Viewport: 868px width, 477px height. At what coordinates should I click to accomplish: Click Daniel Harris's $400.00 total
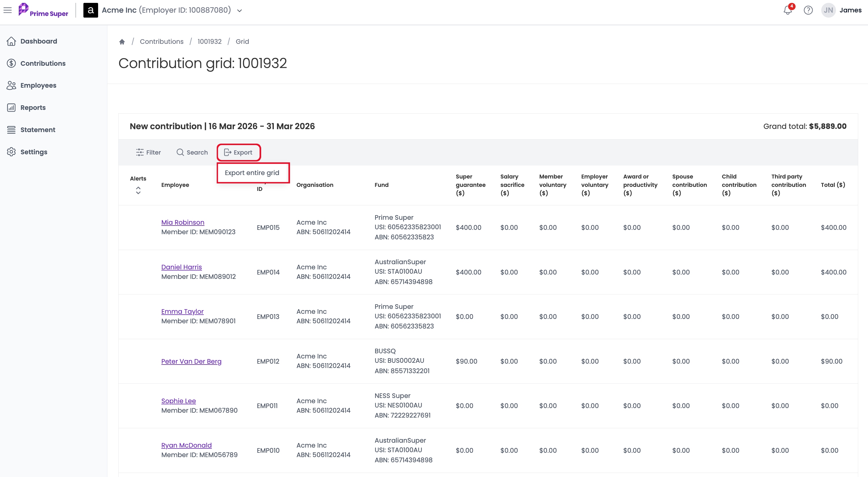click(x=833, y=272)
